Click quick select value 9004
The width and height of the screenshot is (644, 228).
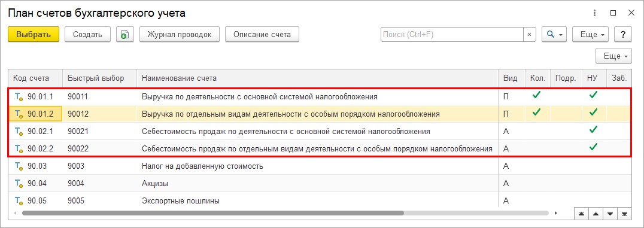pyautogui.click(x=76, y=183)
